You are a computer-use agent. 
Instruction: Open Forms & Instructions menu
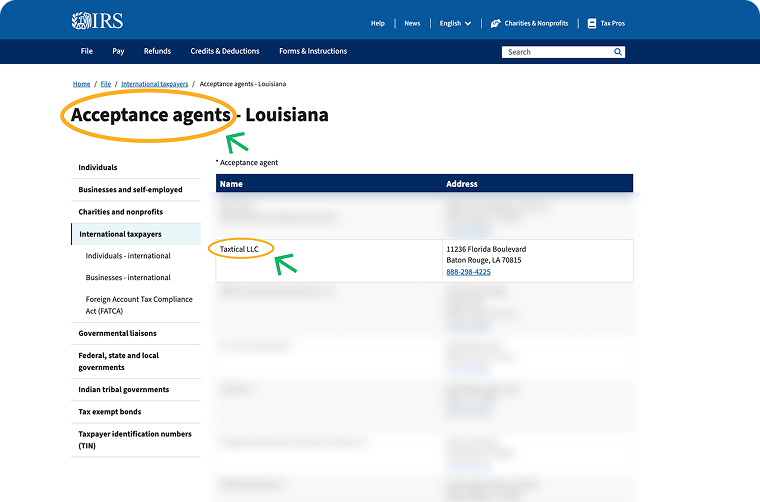pyautogui.click(x=313, y=51)
